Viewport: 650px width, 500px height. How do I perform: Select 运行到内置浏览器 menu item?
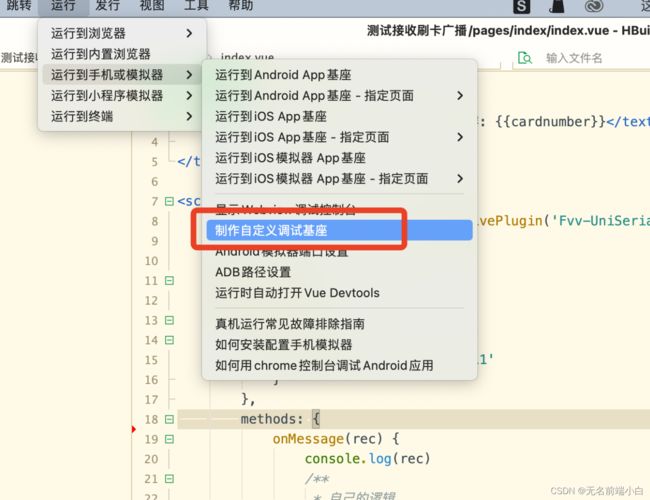[x=122, y=54]
